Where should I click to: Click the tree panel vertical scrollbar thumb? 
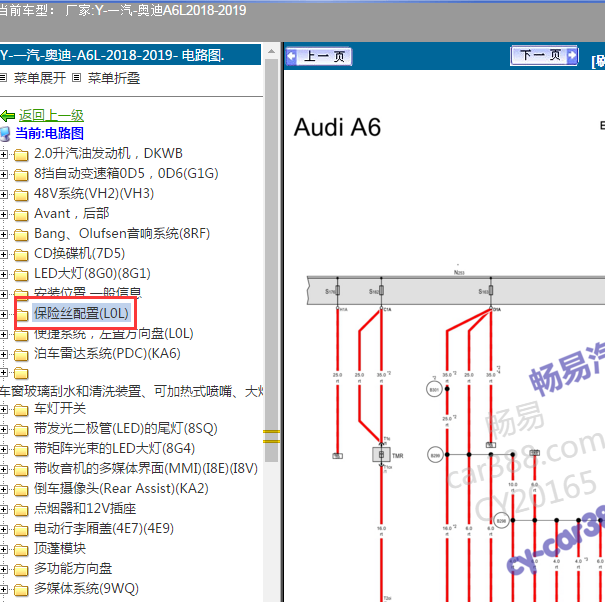pyautogui.click(x=272, y=260)
